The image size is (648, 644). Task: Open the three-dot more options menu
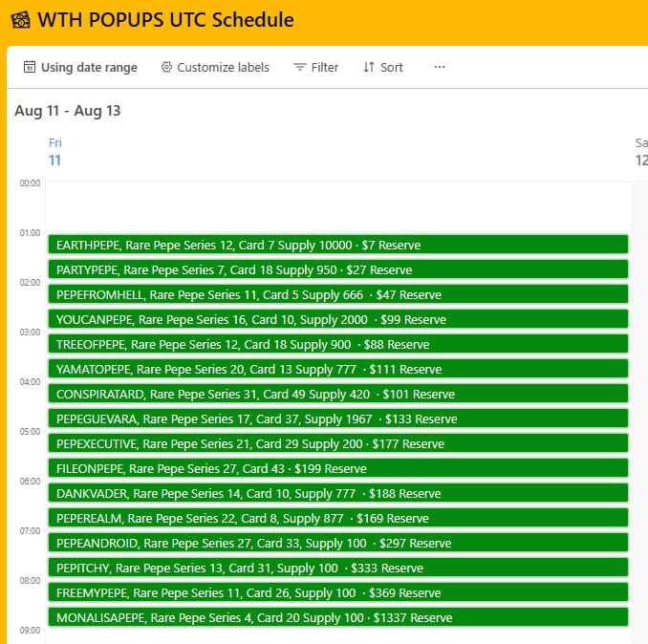pos(440,67)
